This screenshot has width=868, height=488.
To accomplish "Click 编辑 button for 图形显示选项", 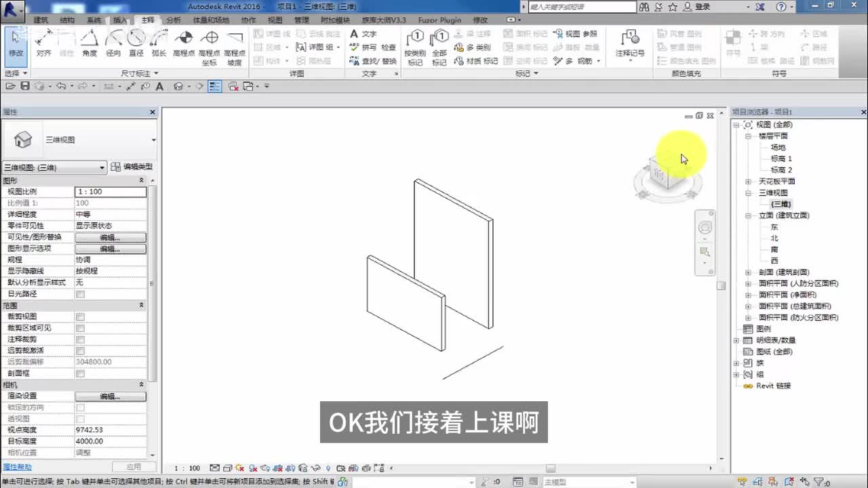I will [x=110, y=249].
